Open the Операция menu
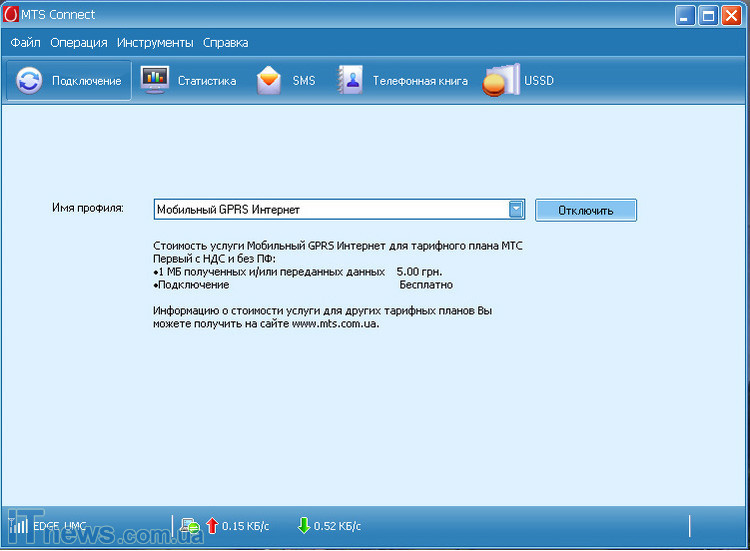 click(x=79, y=43)
